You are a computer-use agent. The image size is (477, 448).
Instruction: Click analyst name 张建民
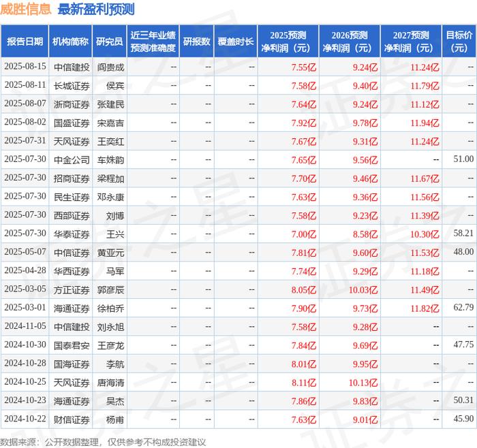[110, 104]
